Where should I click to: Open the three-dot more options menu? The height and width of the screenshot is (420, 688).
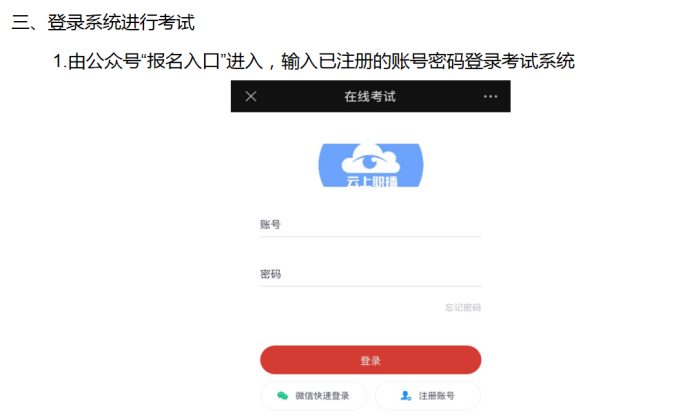pyautogui.click(x=490, y=97)
